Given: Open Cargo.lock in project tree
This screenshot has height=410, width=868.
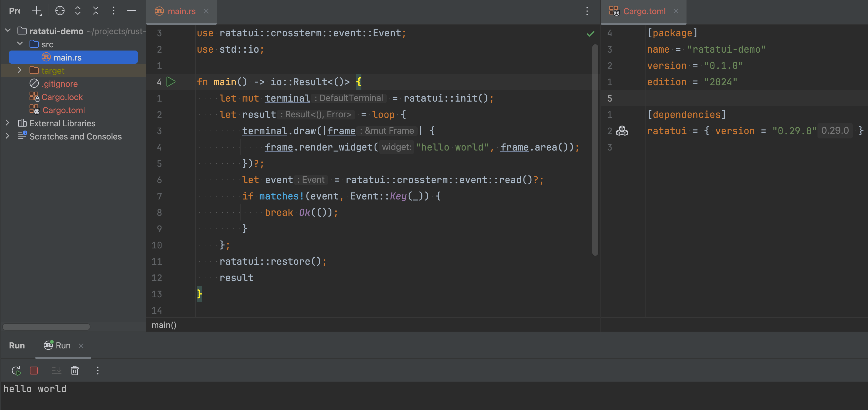Looking at the screenshot, I should click(x=62, y=97).
